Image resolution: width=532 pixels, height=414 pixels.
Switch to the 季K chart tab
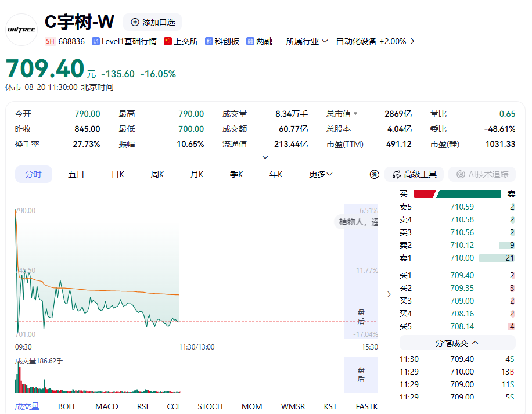point(236,174)
